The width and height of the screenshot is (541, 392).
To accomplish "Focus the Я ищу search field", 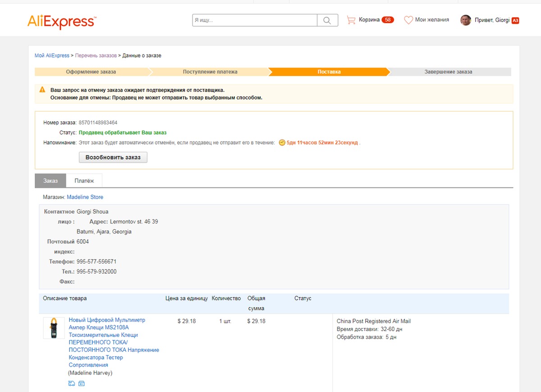I will click(255, 20).
